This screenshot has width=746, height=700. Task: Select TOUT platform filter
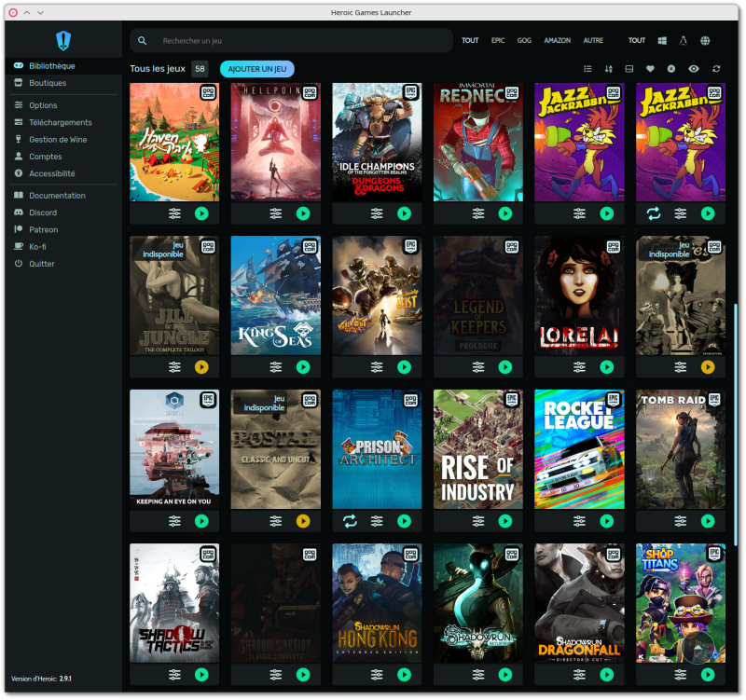click(637, 40)
